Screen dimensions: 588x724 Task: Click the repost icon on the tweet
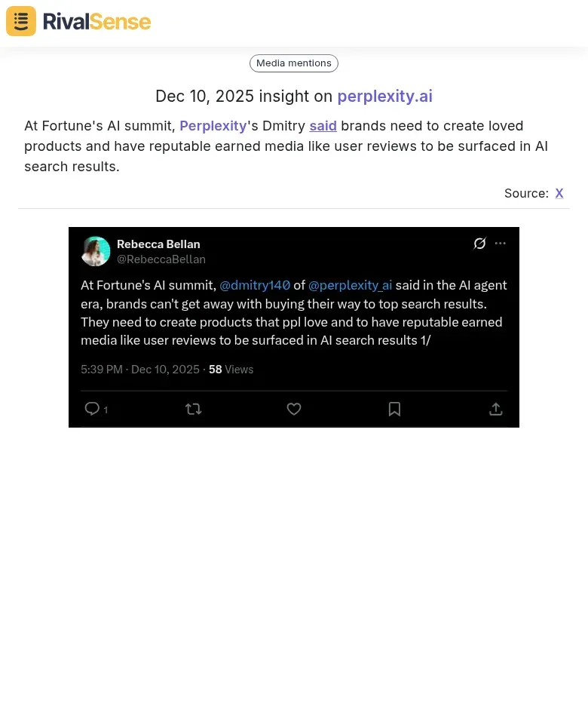(x=194, y=409)
